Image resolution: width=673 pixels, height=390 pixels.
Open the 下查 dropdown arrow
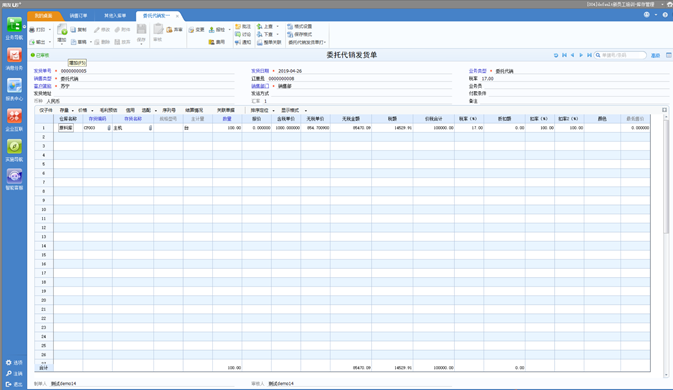(277, 34)
